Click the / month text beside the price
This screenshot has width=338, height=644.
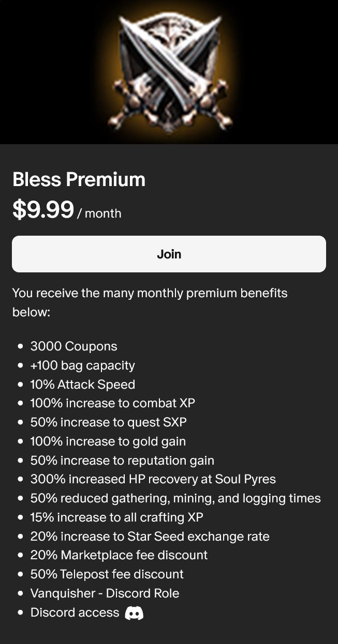(x=101, y=213)
